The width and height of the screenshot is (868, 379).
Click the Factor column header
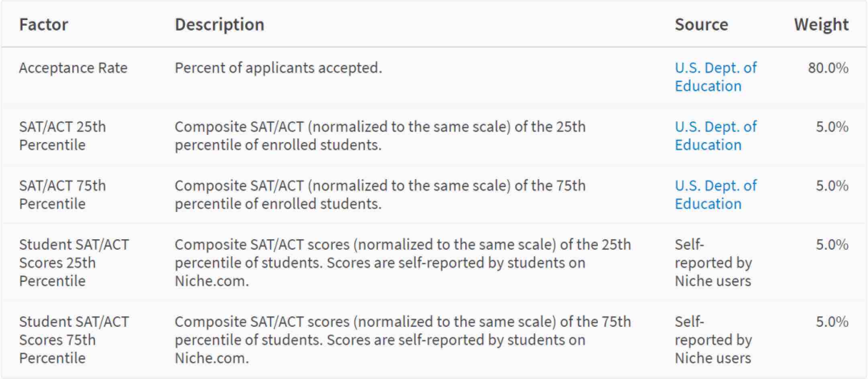click(x=43, y=24)
